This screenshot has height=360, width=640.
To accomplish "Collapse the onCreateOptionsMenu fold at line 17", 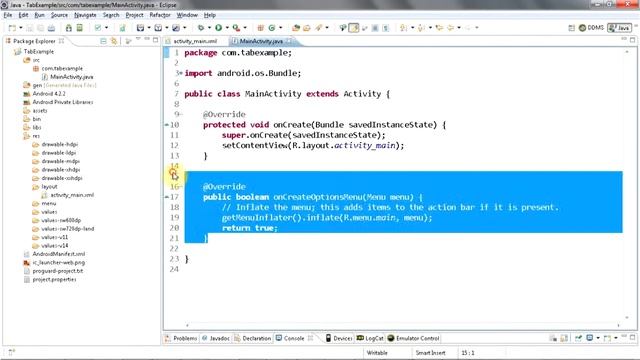I will click(167, 197).
